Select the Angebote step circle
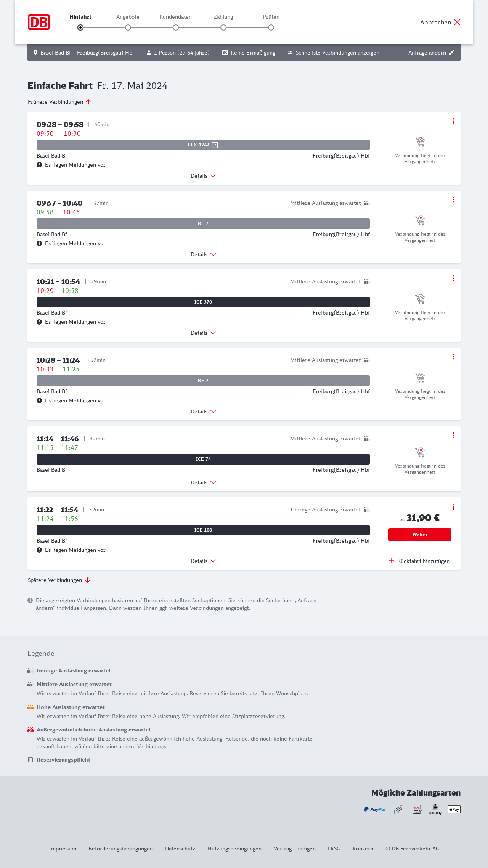Viewport: 488px width, 868px height. pyautogui.click(x=128, y=27)
